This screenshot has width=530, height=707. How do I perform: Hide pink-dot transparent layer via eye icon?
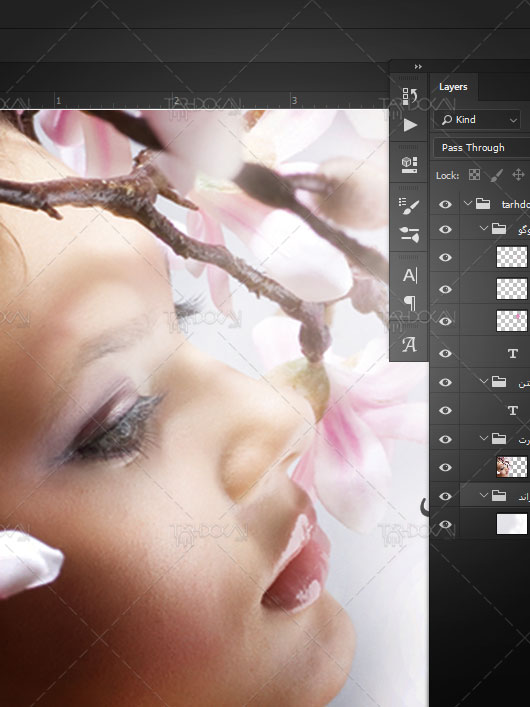click(x=445, y=321)
